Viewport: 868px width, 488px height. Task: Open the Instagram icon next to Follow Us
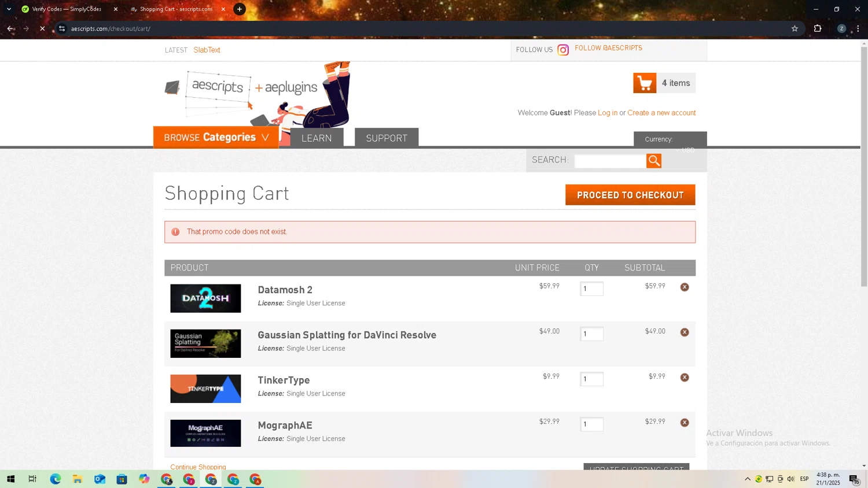[x=563, y=50]
